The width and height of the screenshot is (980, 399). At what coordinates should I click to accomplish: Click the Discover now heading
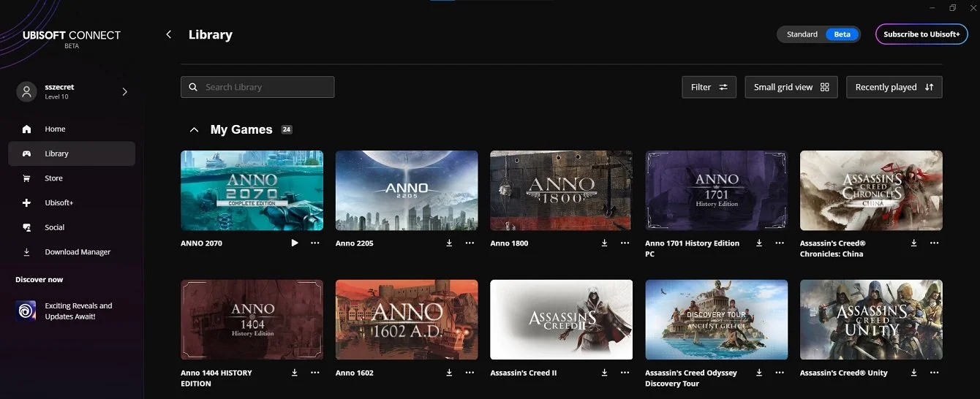coord(39,280)
